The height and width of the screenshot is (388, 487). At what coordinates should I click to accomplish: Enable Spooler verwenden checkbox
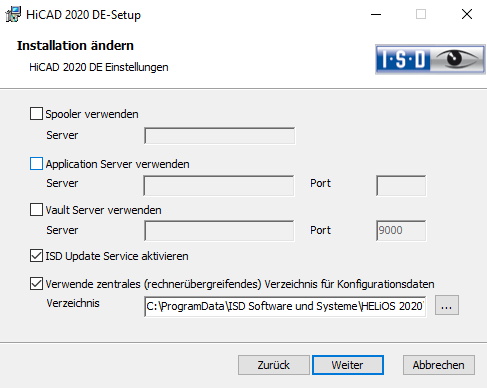pyautogui.click(x=36, y=114)
